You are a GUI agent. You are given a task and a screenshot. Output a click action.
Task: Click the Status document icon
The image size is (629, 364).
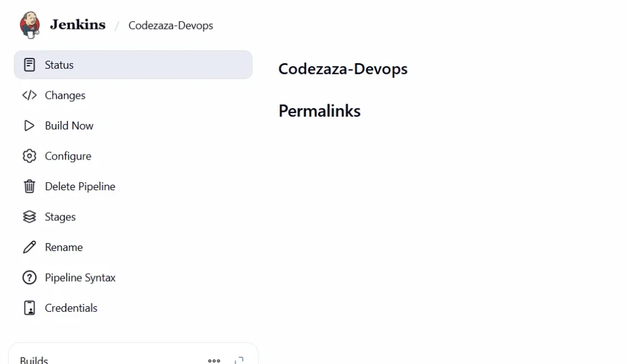tap(29, 65)
